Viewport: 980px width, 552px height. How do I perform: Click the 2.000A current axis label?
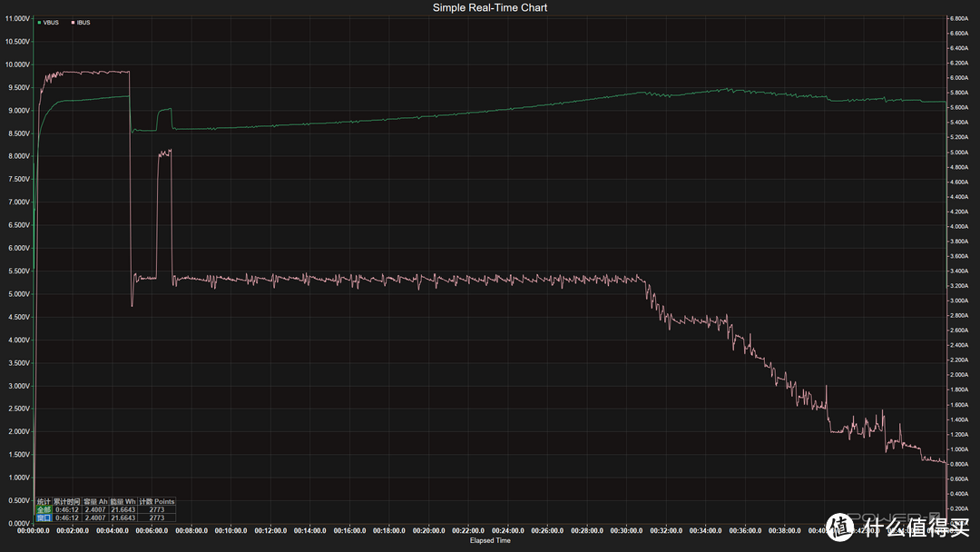[x=959, y=375]
